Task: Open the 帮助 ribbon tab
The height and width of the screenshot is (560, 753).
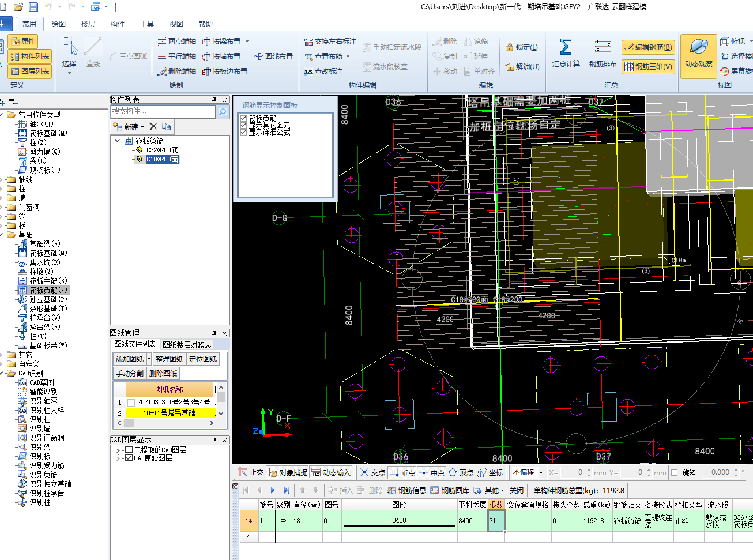Action: [206, 24]
